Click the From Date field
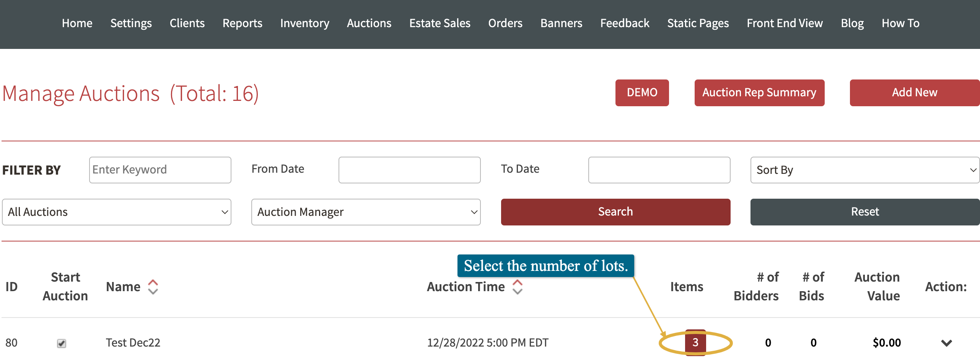The width and height of the screenshot is (980, 363). [x=409, y=170]
